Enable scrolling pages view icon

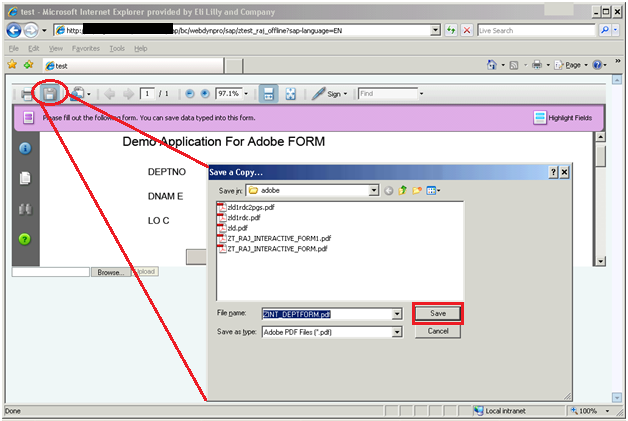click(268, 94)
